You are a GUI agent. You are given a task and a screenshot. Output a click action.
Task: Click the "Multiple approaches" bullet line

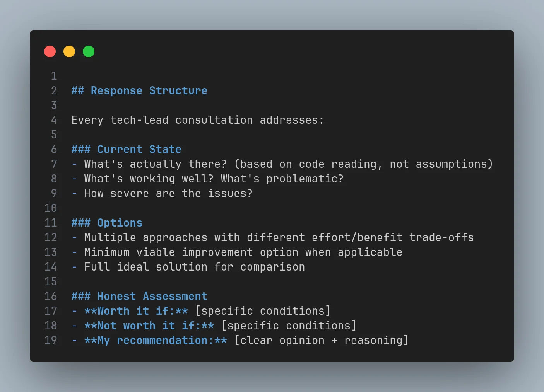[x=279, y=238]
